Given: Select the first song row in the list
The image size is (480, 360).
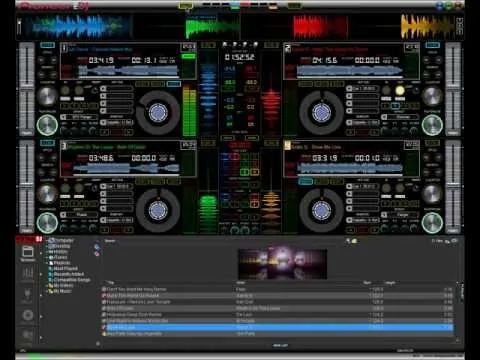Looking at the screenshot, I should pyautogui.click(x=277, y=289).
